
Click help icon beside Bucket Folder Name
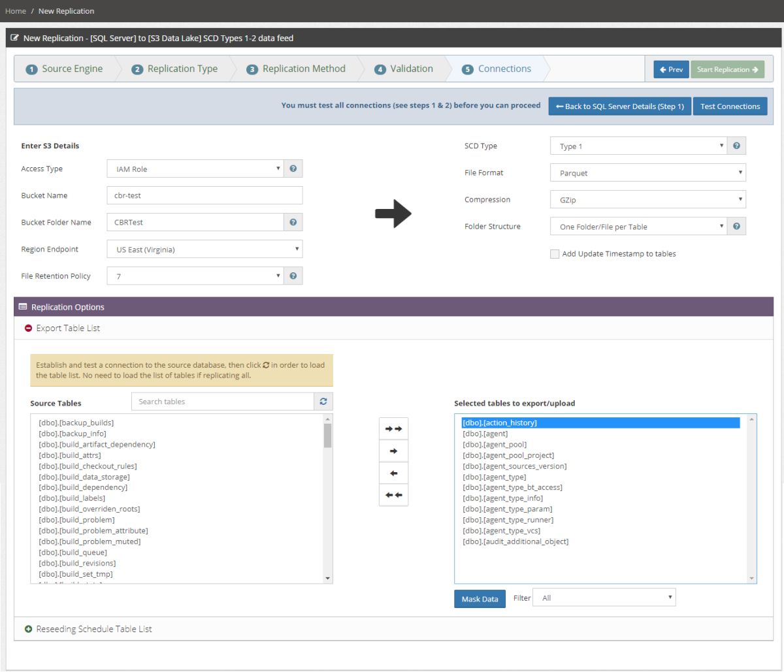point(293,222)
